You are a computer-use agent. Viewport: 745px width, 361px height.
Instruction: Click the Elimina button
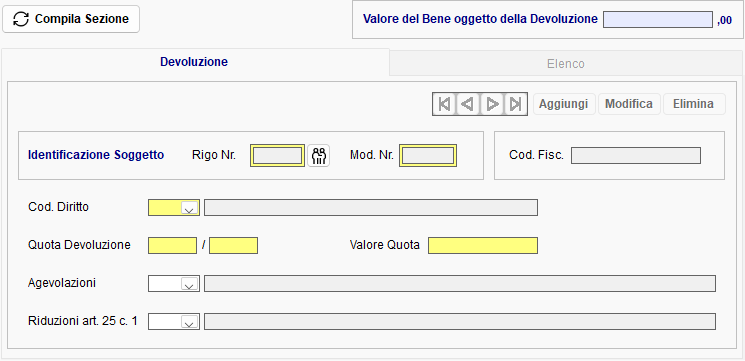pos(694,104)
